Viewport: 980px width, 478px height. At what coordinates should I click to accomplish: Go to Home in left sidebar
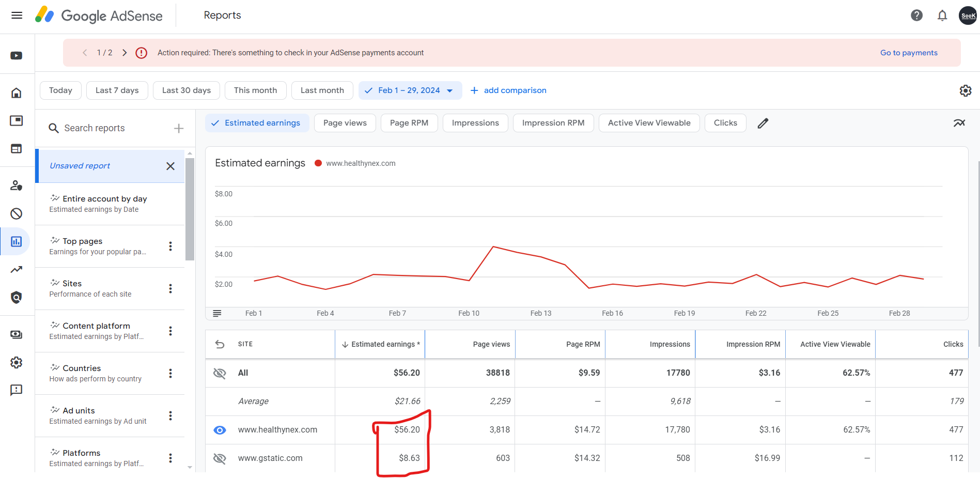click(x=17, y=93)
